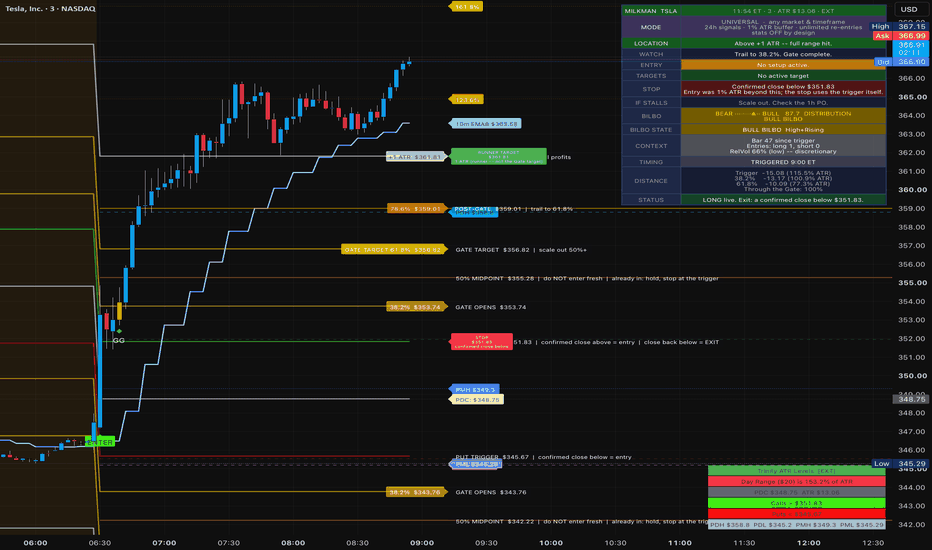Viewport: 932px width, 550px height.
Task: Select the High 367.15 price label
Action: click(x=899, y=26)
